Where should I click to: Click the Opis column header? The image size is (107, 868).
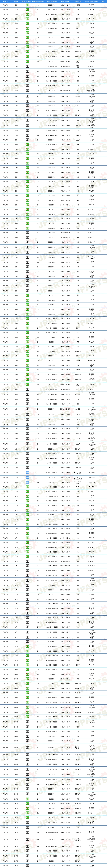(x=103, y=1)
